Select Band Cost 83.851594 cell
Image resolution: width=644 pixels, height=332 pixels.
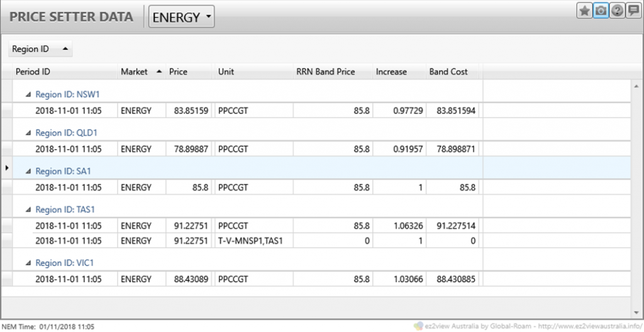452,111
